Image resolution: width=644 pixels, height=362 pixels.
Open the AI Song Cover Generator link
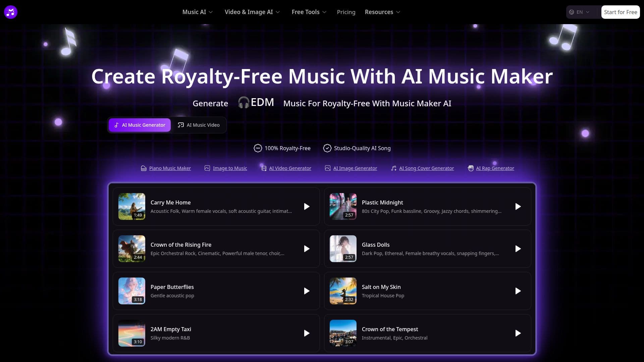(426, 168)
